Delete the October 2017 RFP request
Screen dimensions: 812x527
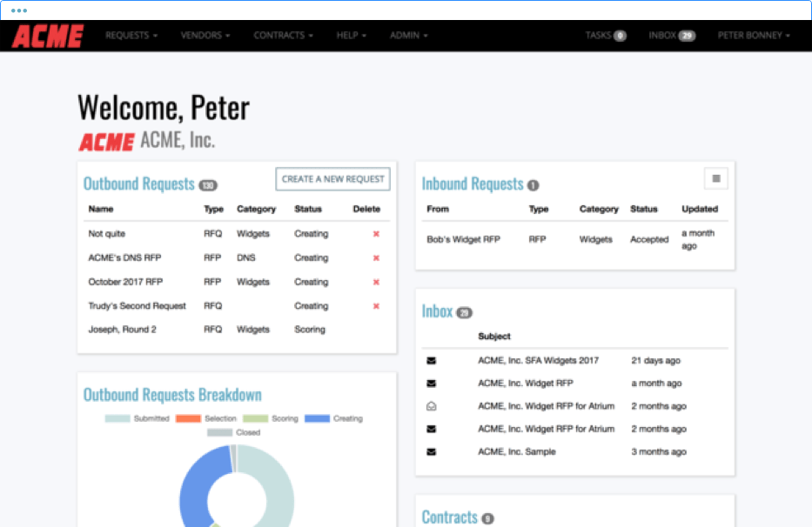(377, 282)
